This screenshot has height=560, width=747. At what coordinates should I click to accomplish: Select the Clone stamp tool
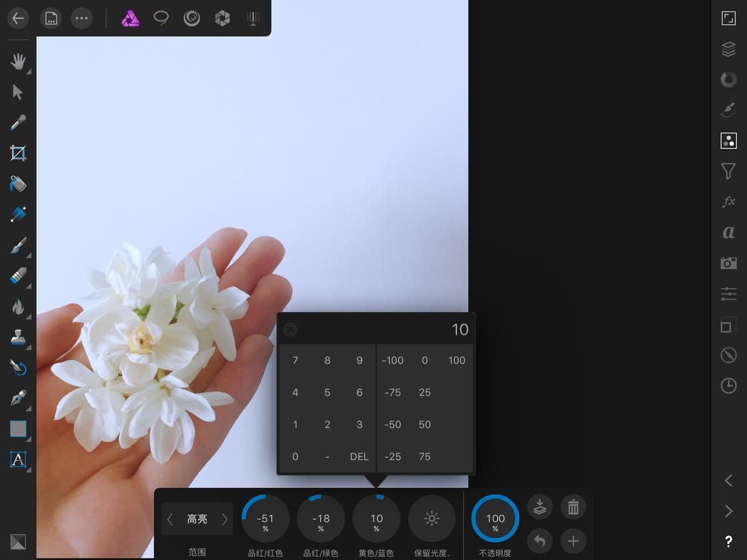click(x=18, y=337)
